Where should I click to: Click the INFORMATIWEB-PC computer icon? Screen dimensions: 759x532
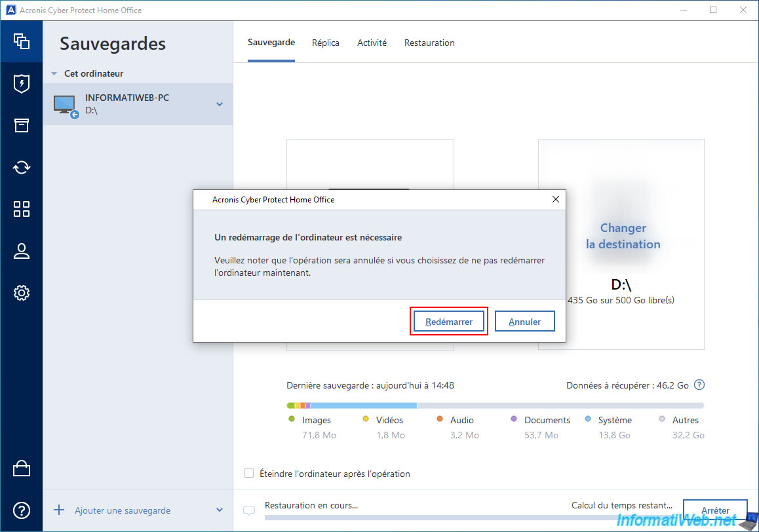coord(66,105)
